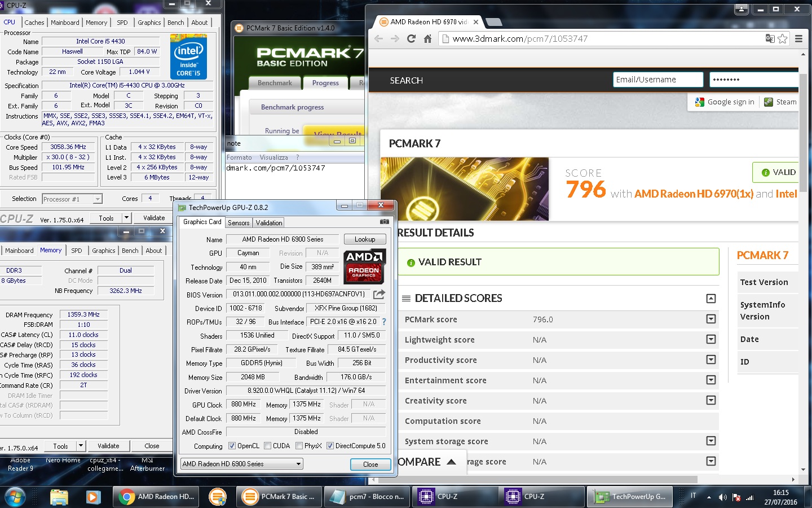Show hidden tray icons arrow
Image resolution: width=812 pixels, height=508 pixels.
click(709, 497)
